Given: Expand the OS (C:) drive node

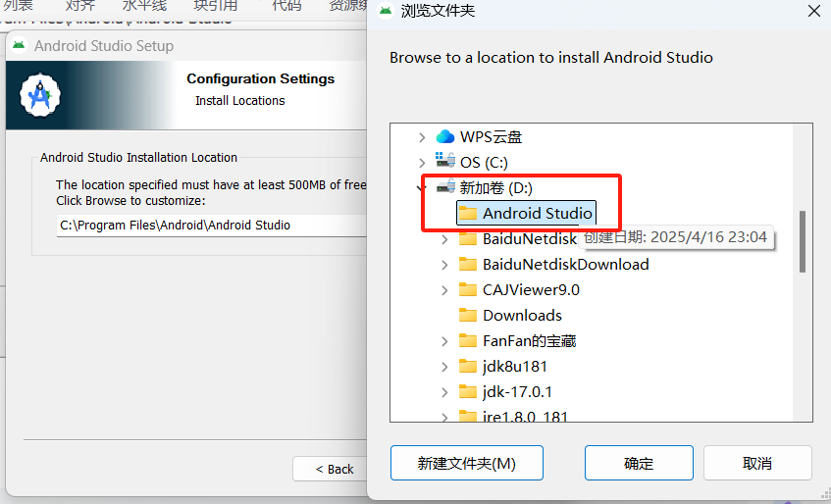Looking at the screenshot, I should point(422,163).
